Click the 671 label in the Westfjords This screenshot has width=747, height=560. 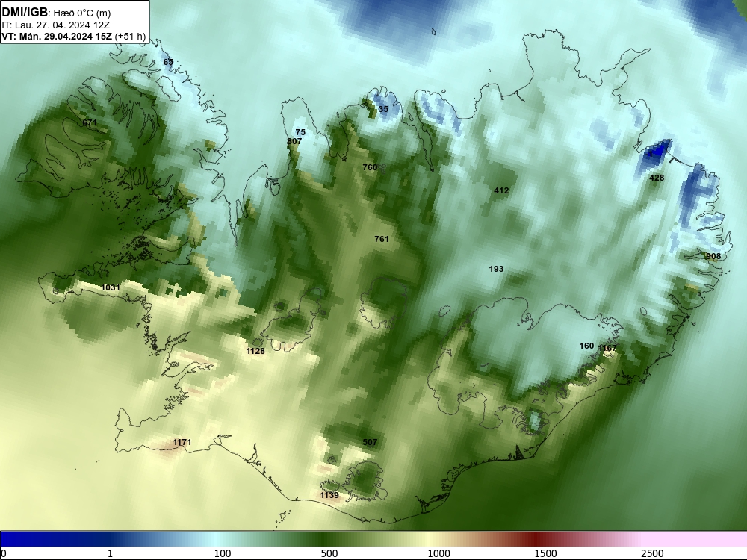(90, 123)
